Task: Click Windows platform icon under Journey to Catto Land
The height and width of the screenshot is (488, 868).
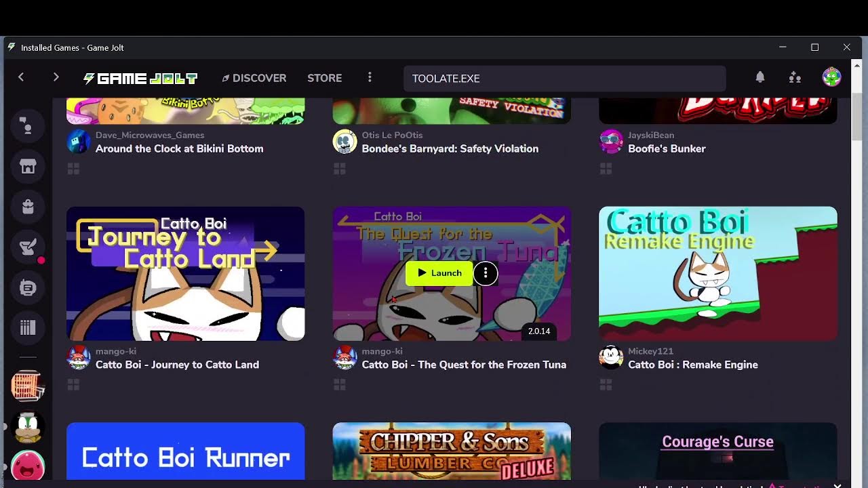Action: pos(73,385)
